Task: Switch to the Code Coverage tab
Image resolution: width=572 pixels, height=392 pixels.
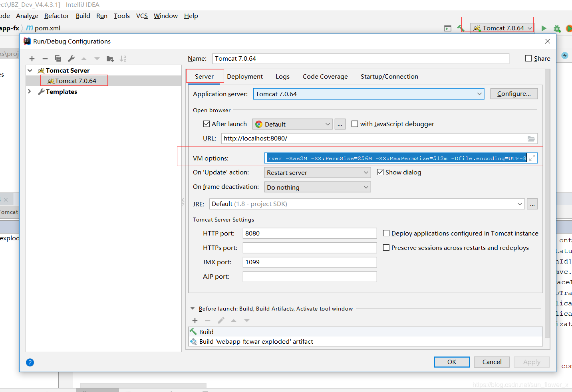Action: point(325,76)
